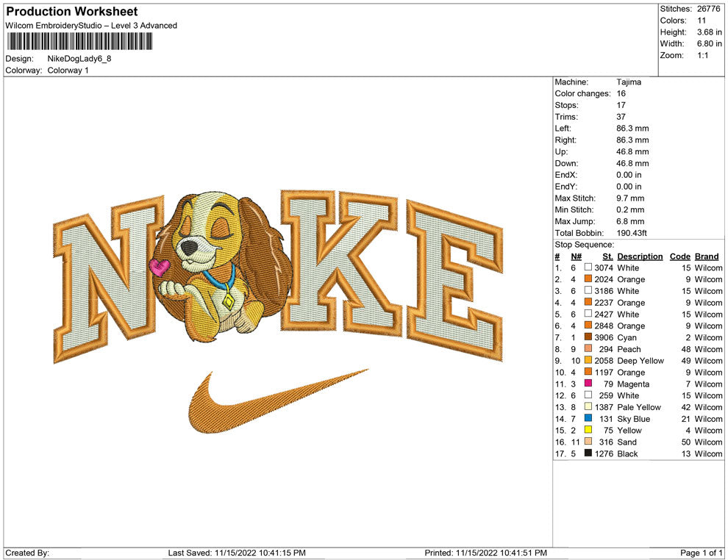Image resolution: width=728 pixels, height=560 pixels.
Task: Click the Deep Yellow color swatch
Action: tap(588, 360)
